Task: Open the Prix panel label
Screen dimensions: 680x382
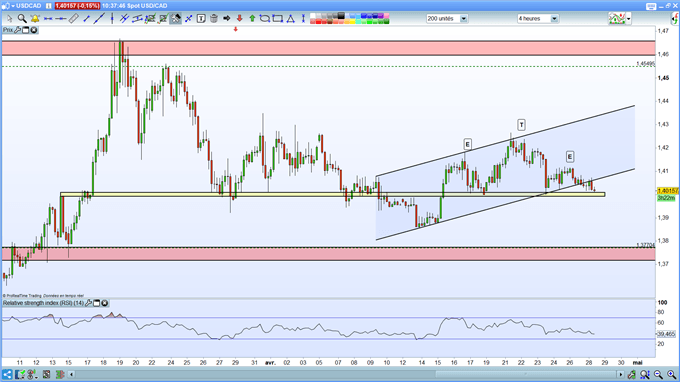Action: pos(8,30)
